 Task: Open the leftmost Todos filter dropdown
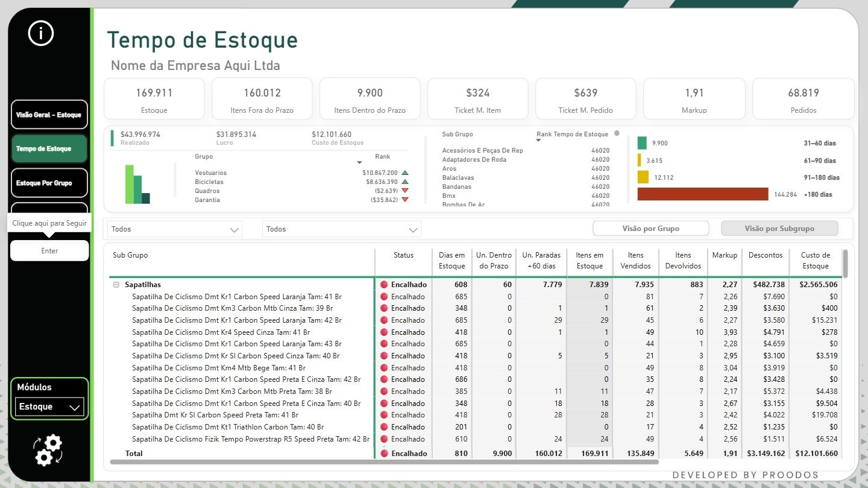tap(175, 229)
